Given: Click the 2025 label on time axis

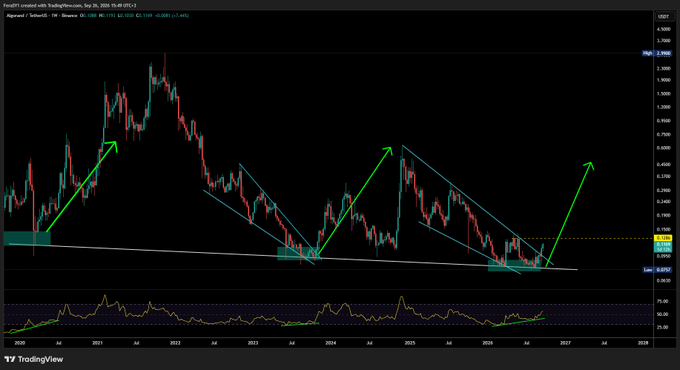Looking at the screenshot, I should pos(410,343).
